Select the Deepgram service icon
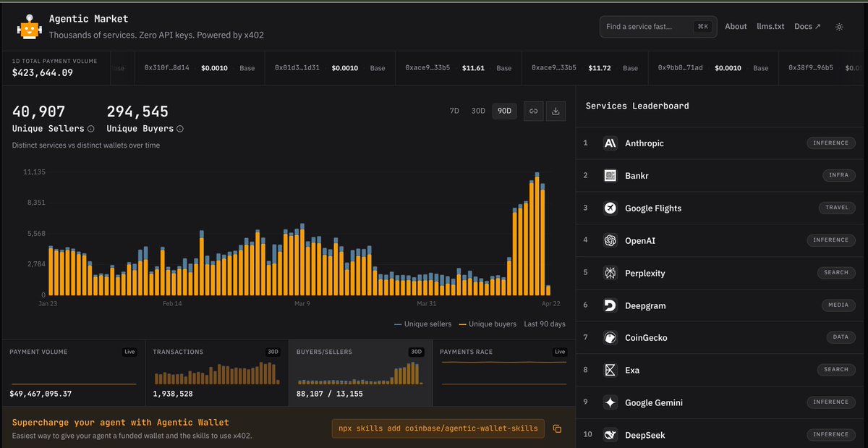This screenshot has height=448, width=868. point(610,305)
